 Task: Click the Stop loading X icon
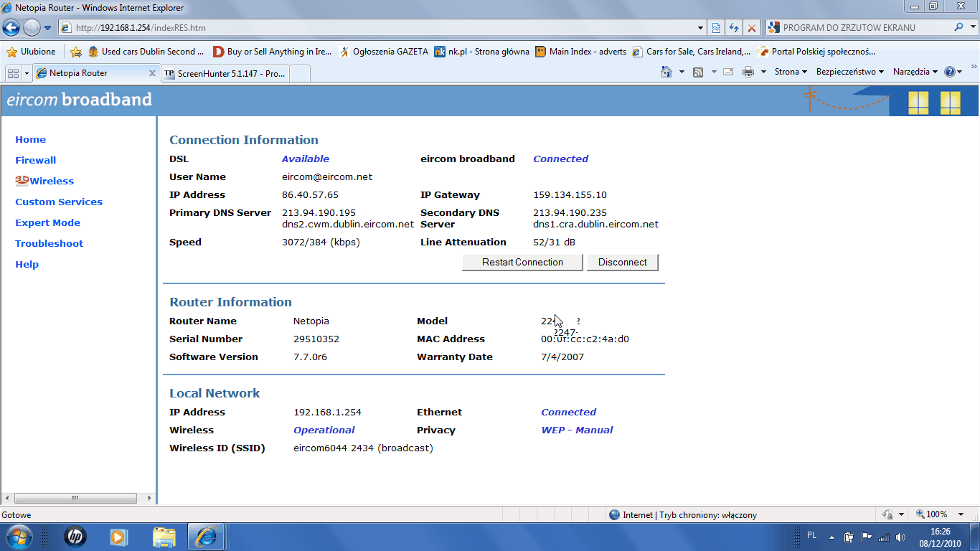[752, 28]
